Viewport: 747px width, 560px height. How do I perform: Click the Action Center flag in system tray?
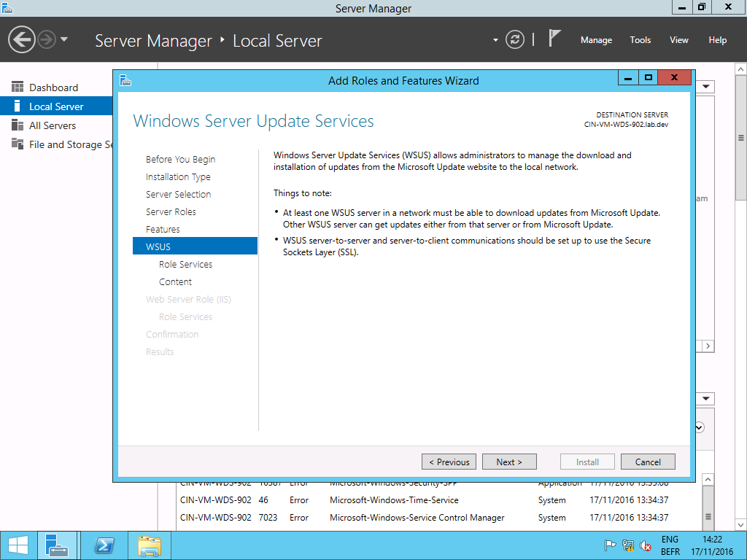pos(610,545)
